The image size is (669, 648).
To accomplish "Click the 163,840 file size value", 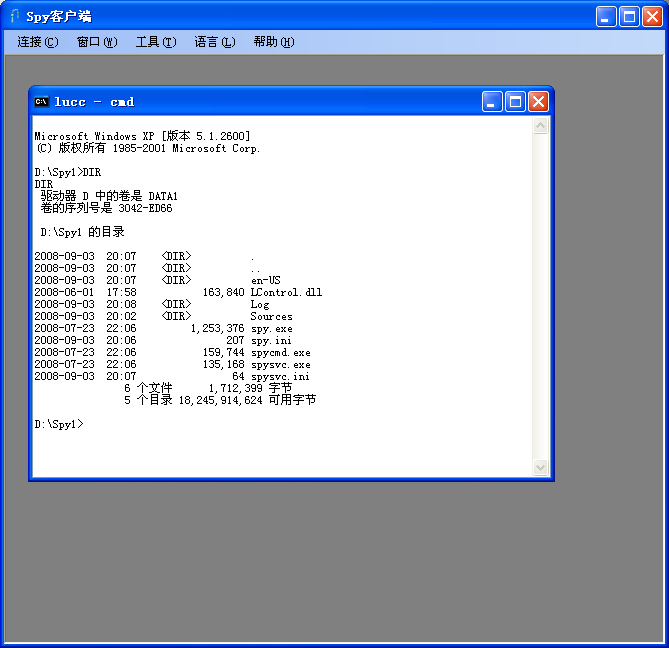I will point(224,292).
